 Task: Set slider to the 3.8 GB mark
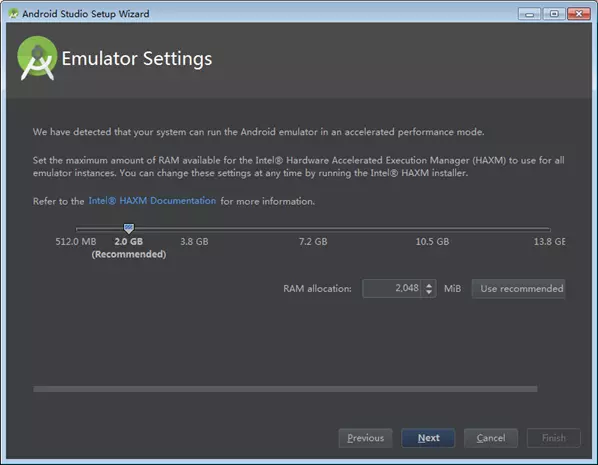point(195,229)
